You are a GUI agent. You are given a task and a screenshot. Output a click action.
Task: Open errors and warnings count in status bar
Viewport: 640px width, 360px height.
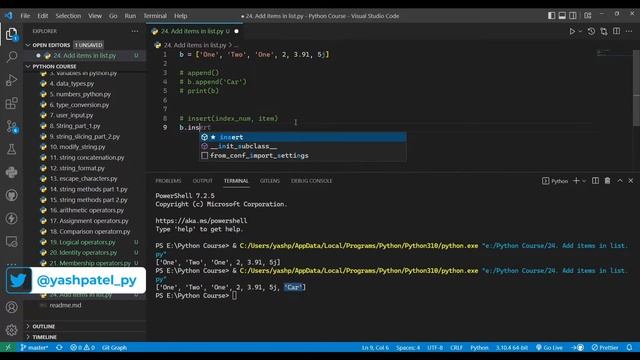pos(82,348)
